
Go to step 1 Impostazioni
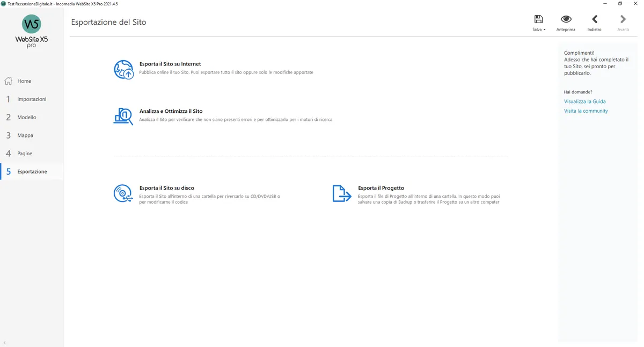tap(32, 99)
